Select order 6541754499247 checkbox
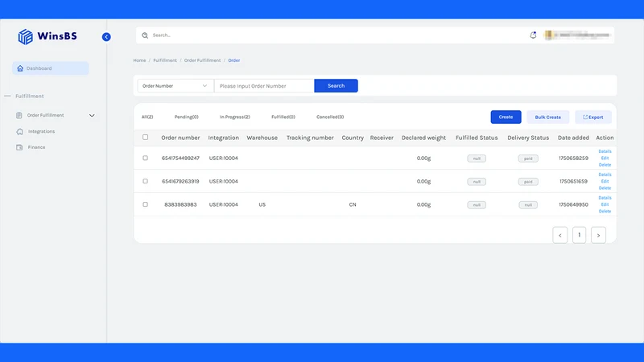The image size is (644, 362). click(146, 158)
